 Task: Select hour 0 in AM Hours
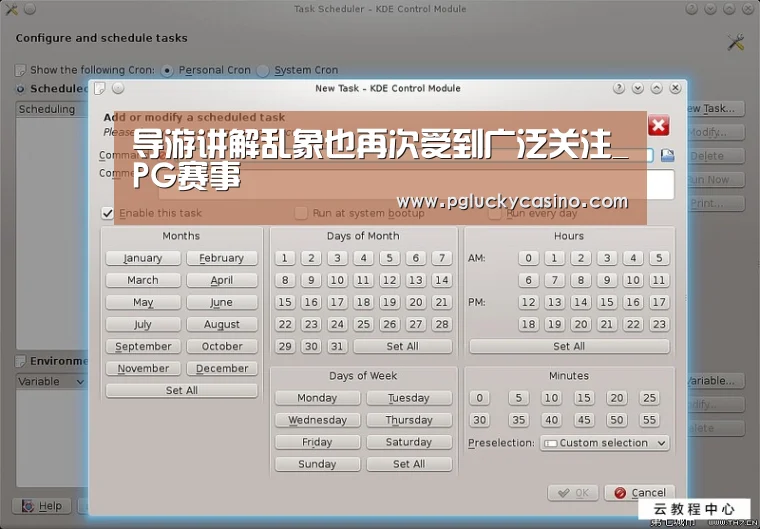(x=528, y=258)
